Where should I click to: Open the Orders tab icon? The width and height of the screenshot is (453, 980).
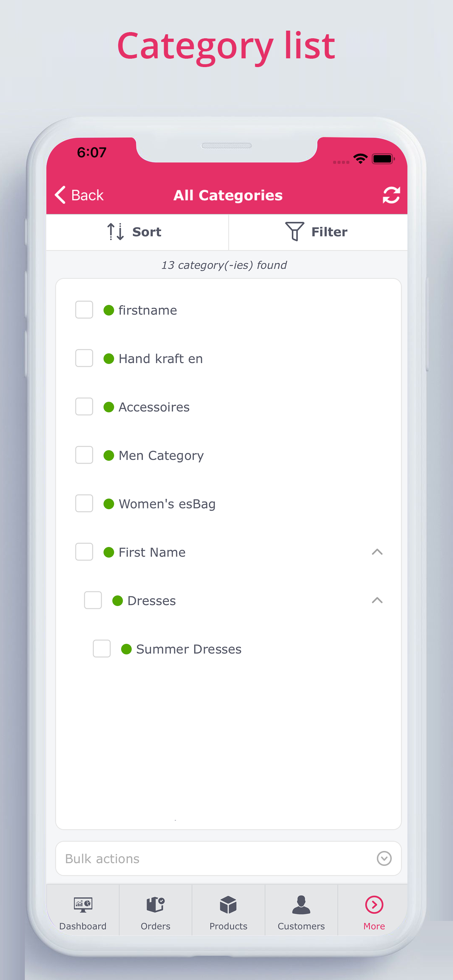155,904
